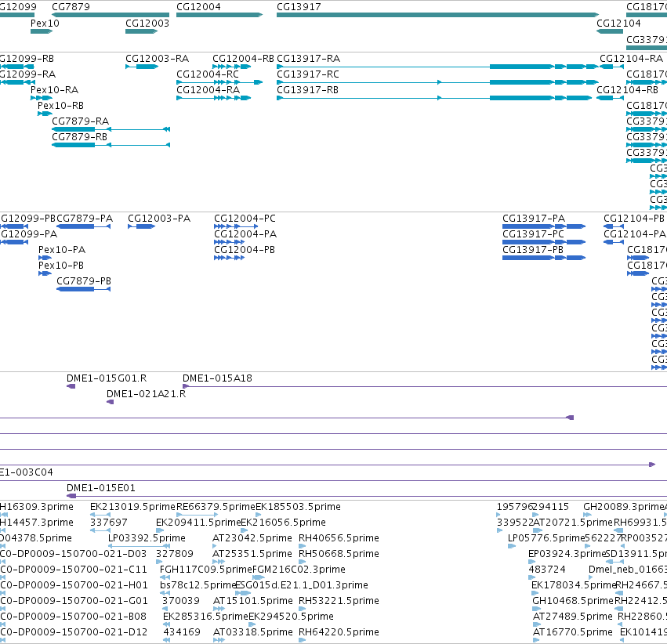Select transcript CG12004-RA label
The width and height of the screenshot is (667, 644).
(x=208, y=90)
